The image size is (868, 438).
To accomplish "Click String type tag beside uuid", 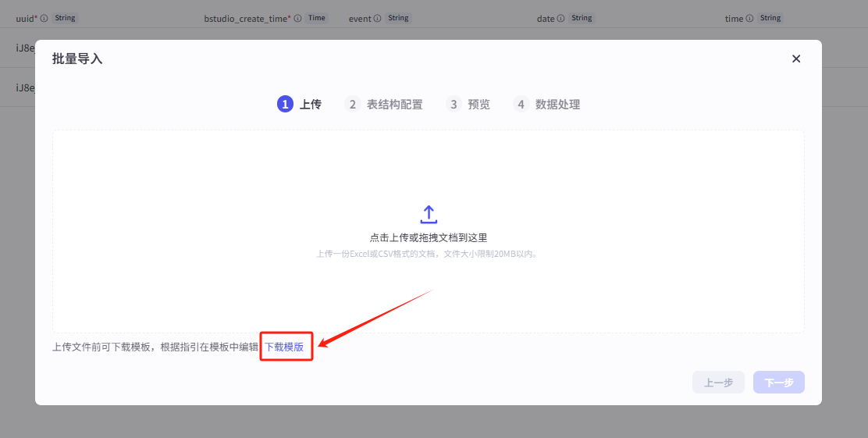I will coord(65,18).
